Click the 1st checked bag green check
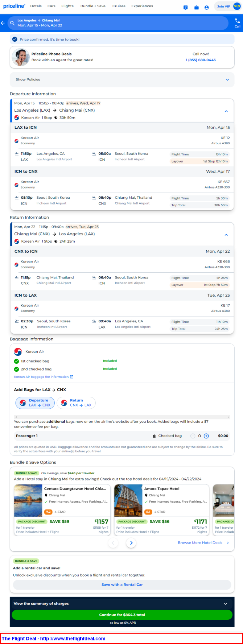 [x=16, y=361]
